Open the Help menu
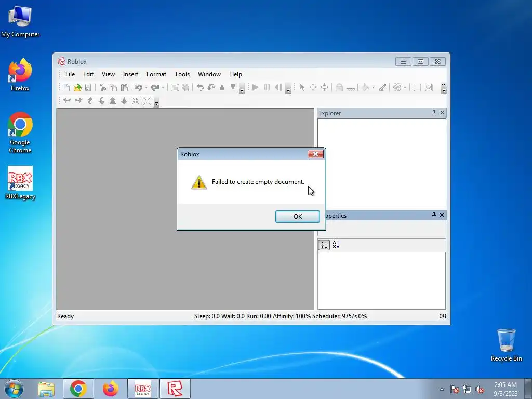The height and width of the screenshot is (399, 532). pyautogui.click(x=235, y=74)
